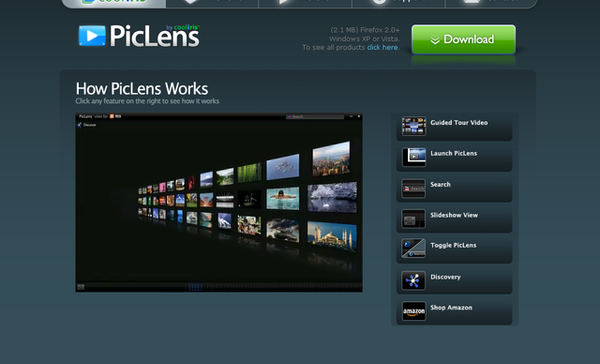Open the Guided Tour Video thumbnail icon
Viewport: 600px width, 364px height.
point(413,126)
